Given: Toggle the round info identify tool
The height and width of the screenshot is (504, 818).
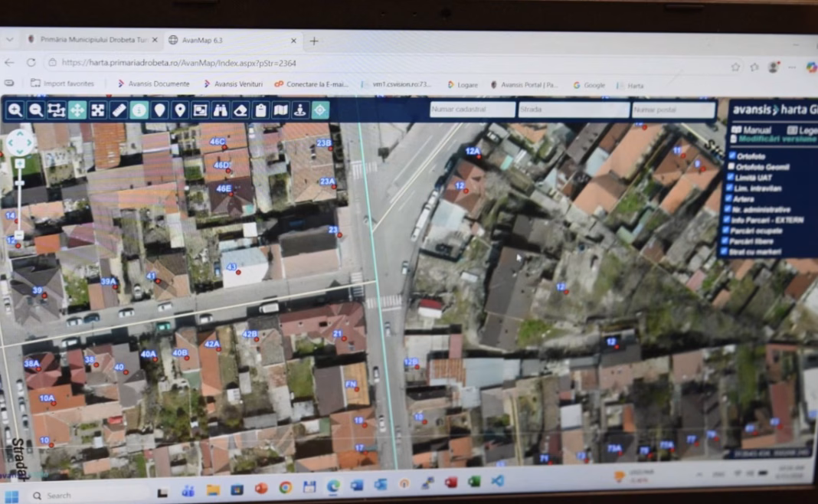Looking at the screenshot, I should (139, 110).
